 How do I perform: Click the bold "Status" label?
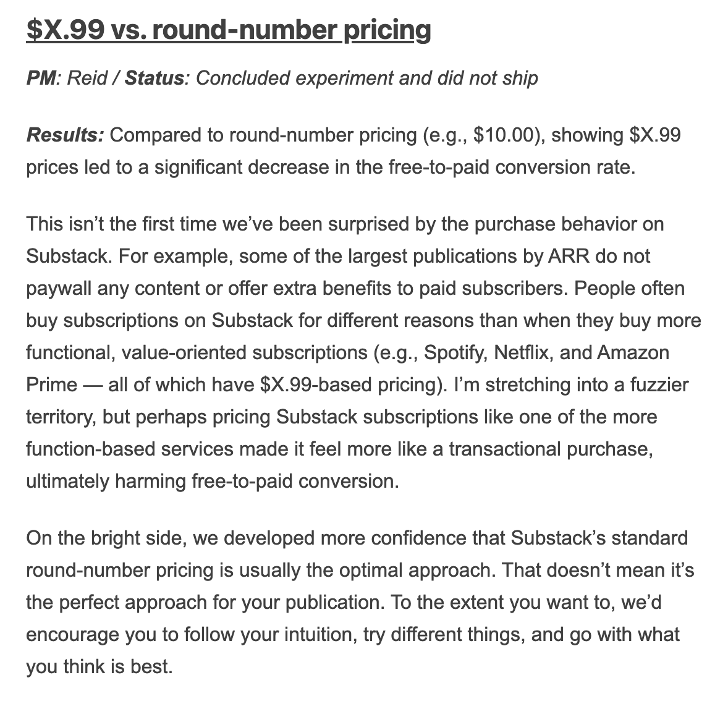[154, 79]
